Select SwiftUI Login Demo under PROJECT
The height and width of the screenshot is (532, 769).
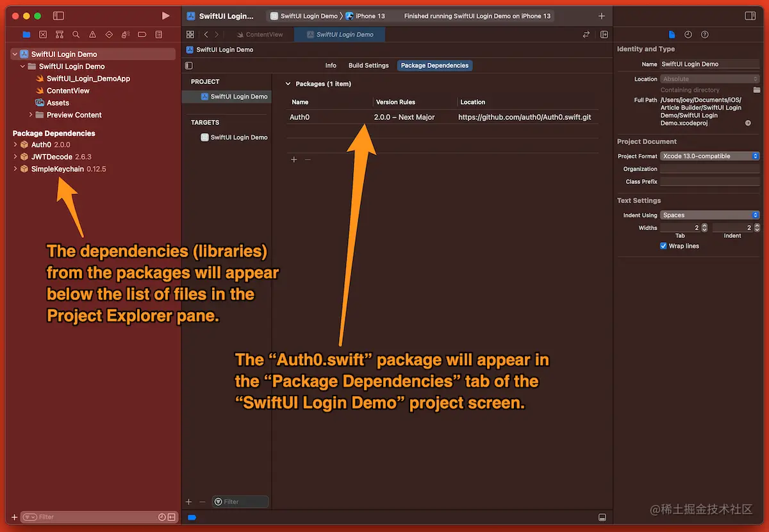227,97
